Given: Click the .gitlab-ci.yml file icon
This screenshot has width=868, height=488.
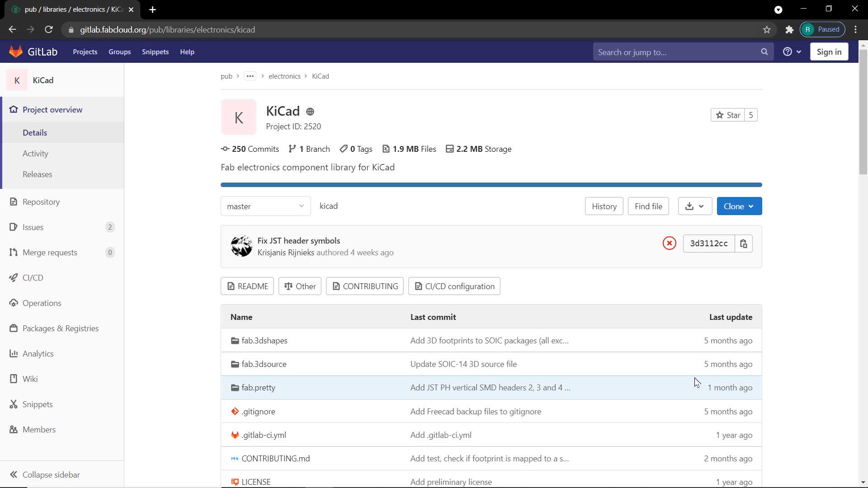Looking at the screenshot, I should [235, 435].
